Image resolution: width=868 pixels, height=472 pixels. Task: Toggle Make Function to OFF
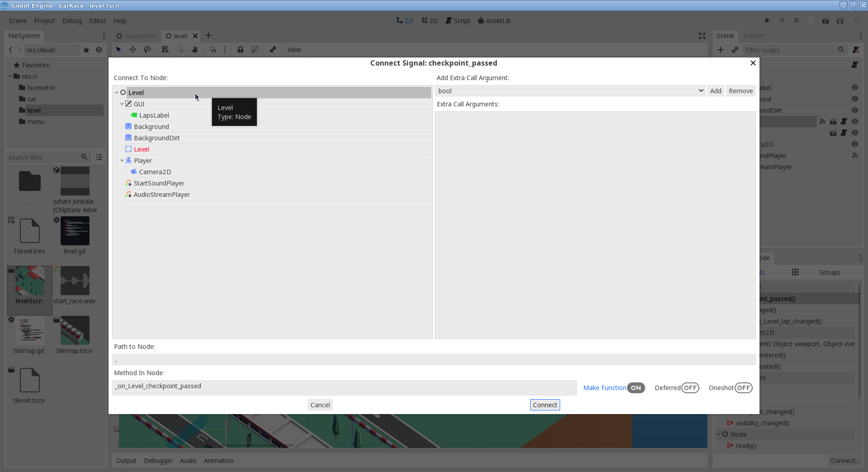pyautogui.click(x=636, y=388)
